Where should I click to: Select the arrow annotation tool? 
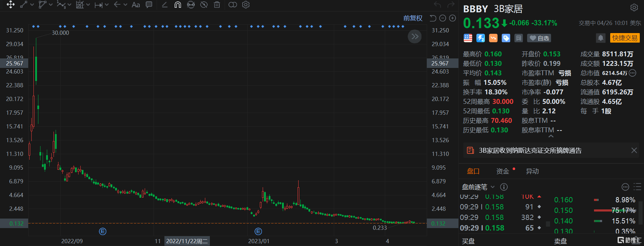(x=117, y=5)
